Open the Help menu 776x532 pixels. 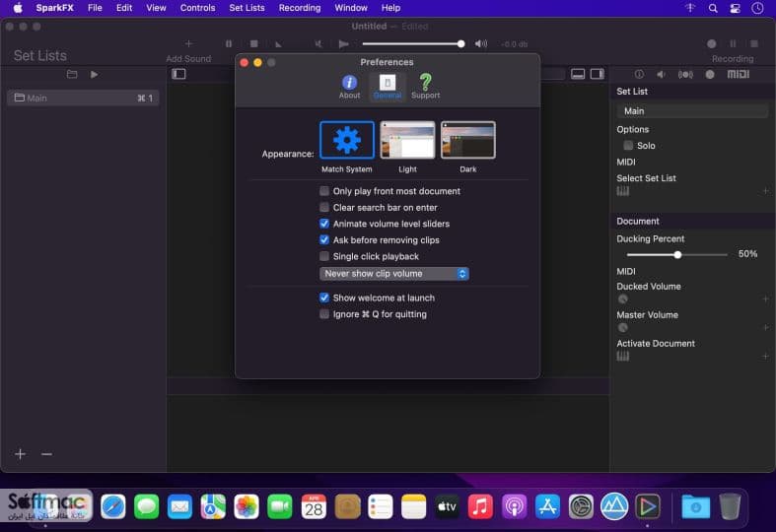[x=390, y=8]
